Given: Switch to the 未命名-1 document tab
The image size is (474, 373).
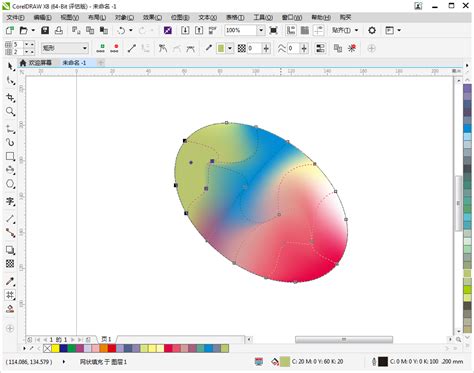Looking at the screenshot, I should (74, 62).
